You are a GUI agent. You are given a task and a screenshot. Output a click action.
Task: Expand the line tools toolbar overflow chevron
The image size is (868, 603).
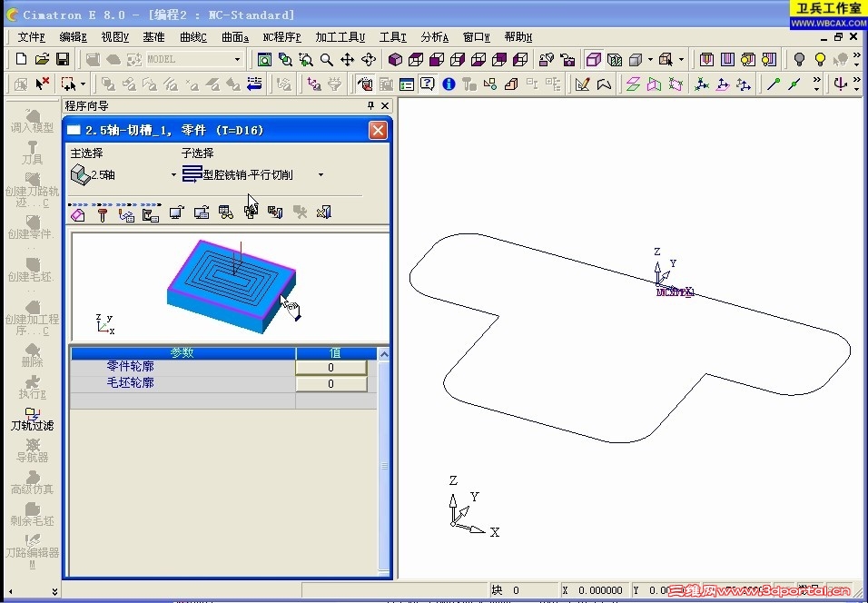tap(816, 84)
